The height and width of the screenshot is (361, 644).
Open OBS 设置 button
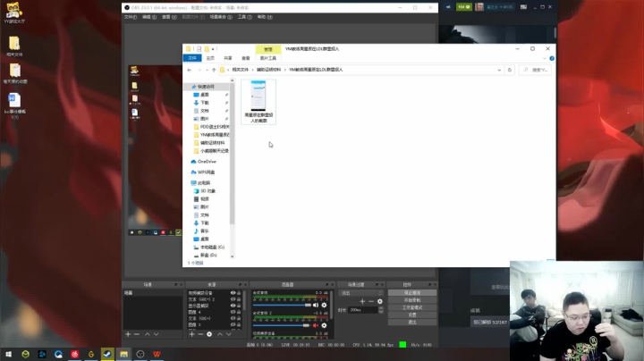pyautogui.click(x=412, y=315)
